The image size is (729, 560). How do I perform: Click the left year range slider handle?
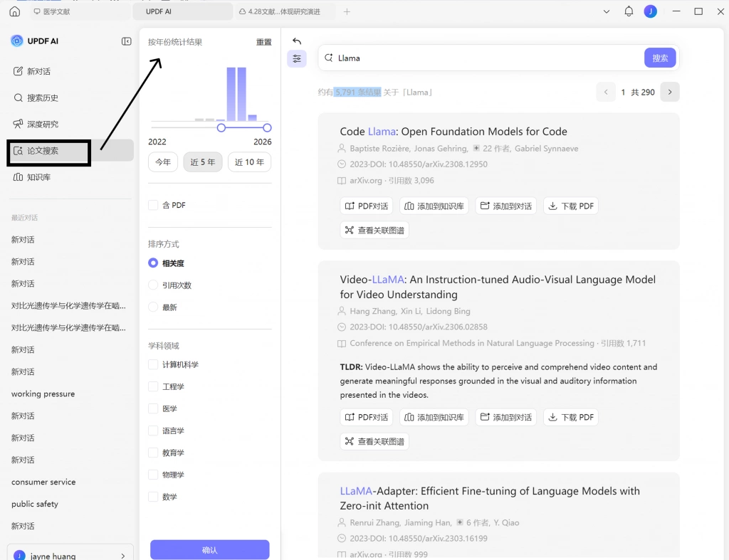click(x=221, y=128)
